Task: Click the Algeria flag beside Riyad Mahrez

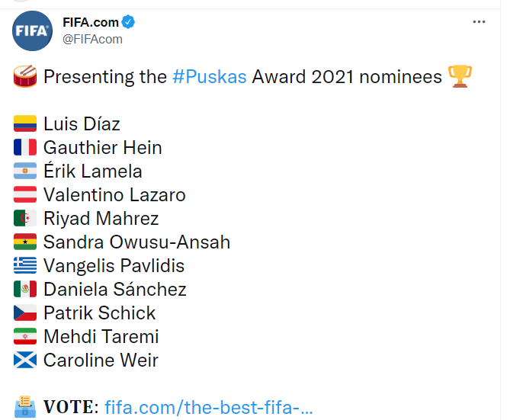Action: pos(25,219)
